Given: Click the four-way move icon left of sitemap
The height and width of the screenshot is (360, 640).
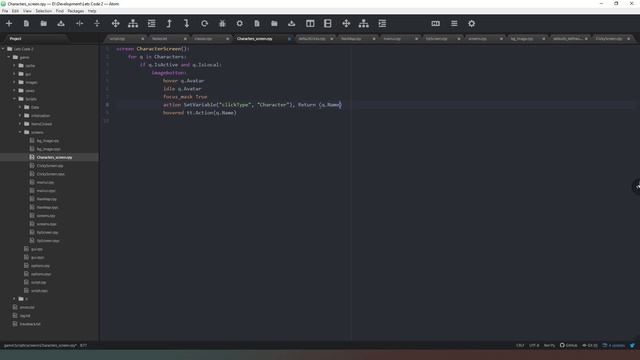Looking at the screenshot, I should pyautogui.click(x=116, y=24).
